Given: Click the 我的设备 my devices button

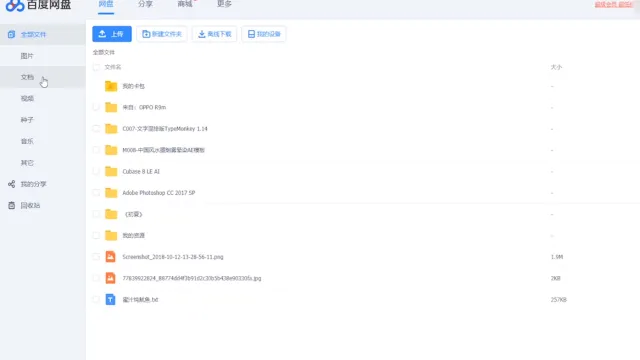Looking at the screenshot, I should pos(264,34).
